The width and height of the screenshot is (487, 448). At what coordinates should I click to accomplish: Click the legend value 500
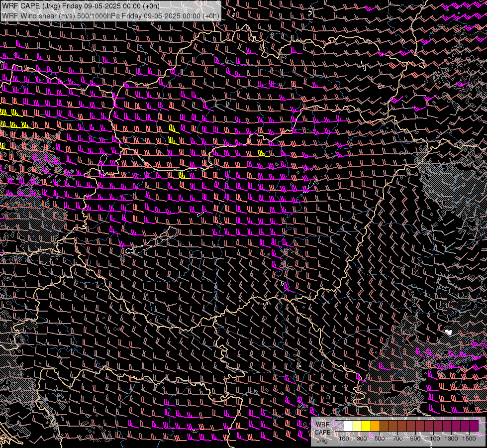click(x=380, y=439)
